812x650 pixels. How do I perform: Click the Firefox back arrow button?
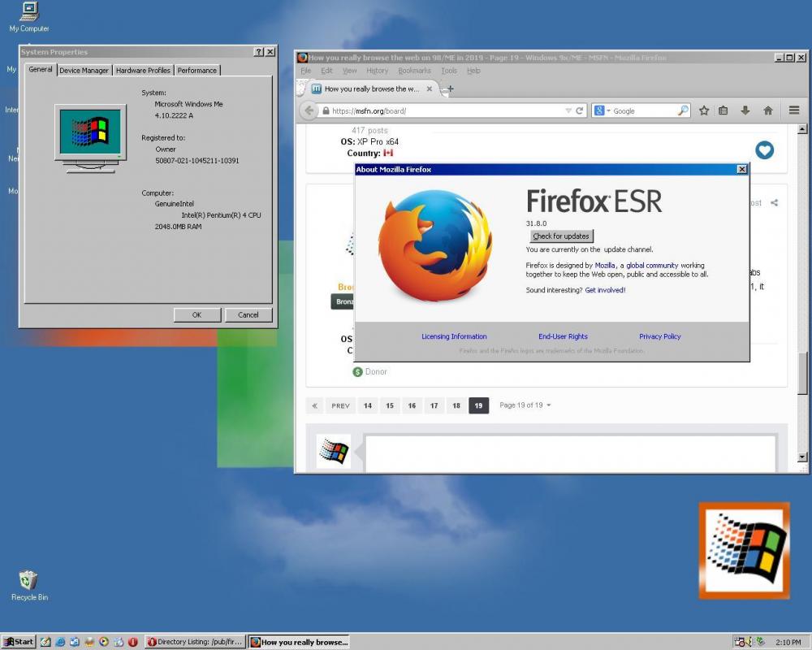tap(309, 110)
